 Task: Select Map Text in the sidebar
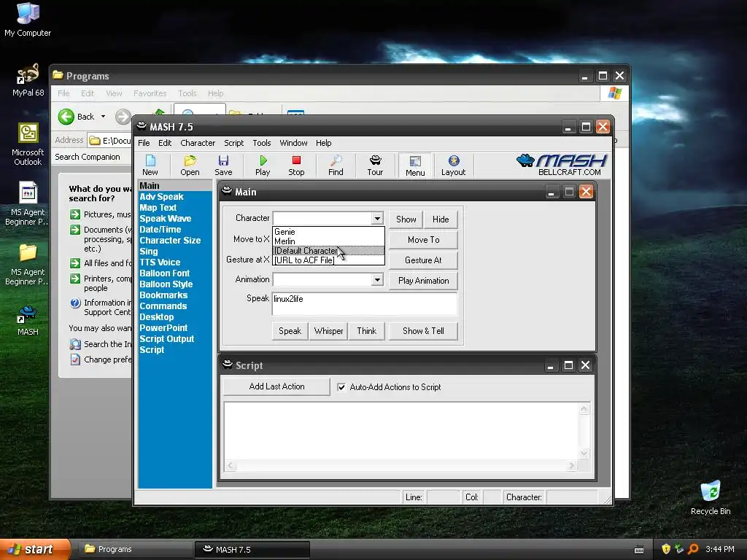pos(158,208)
